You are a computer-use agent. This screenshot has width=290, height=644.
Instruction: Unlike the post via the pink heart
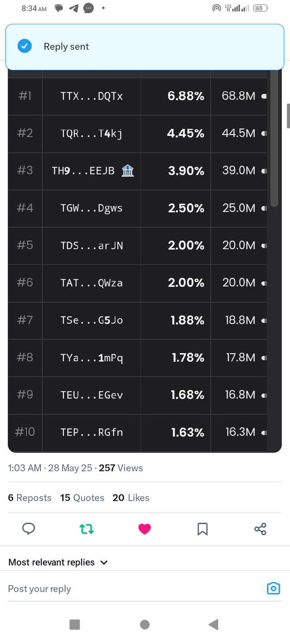[x=145, y=529]
